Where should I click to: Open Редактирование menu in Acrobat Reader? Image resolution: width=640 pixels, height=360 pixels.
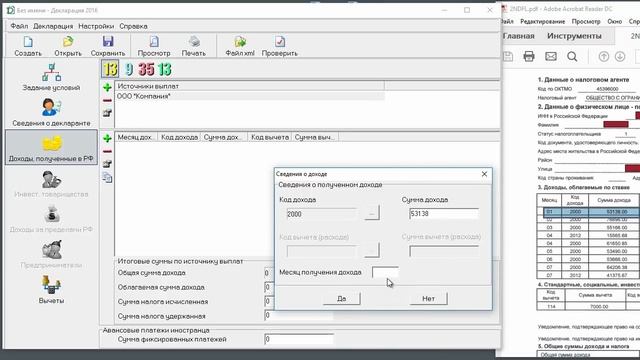[542, 21]
